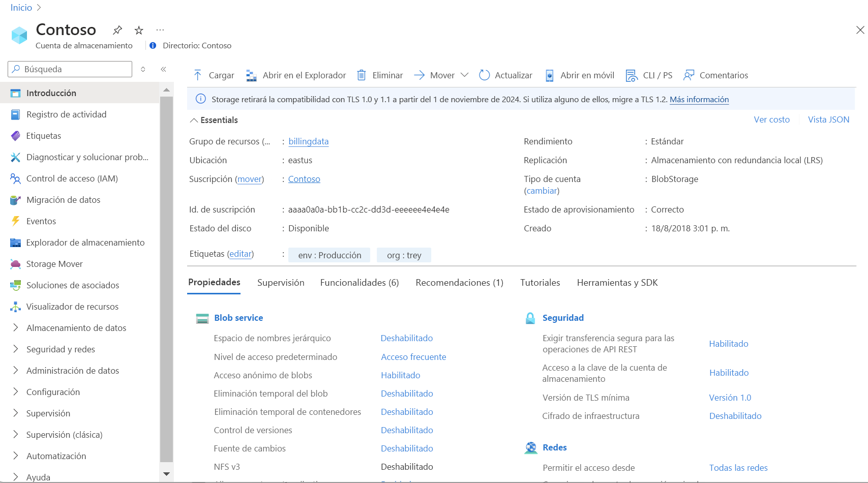Click the Control de acceso (IAM) icon
This screenshot has height=483, width=868.
(15, 178)
